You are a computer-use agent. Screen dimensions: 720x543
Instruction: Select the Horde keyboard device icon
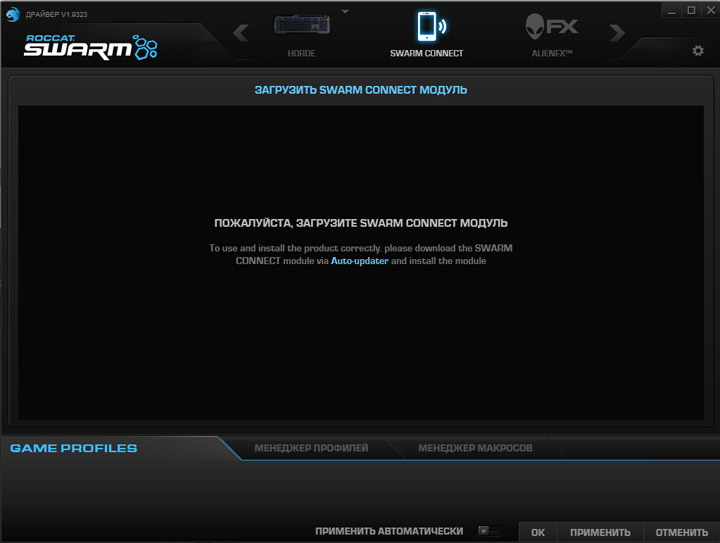coord(302,25)
